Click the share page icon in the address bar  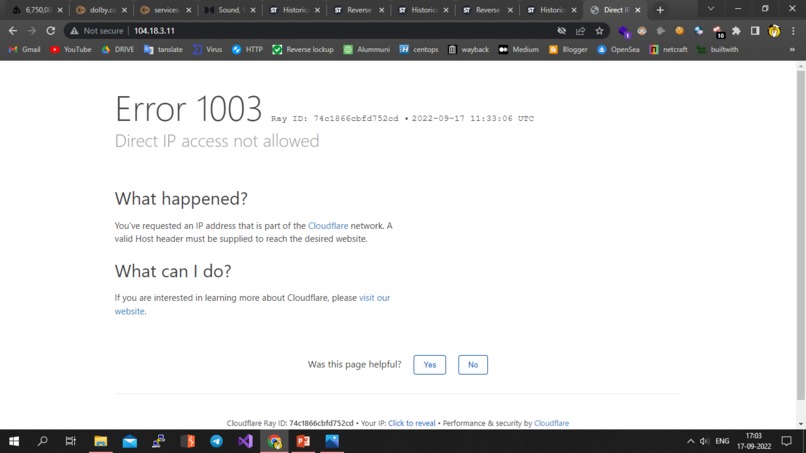tap(580, 31)
